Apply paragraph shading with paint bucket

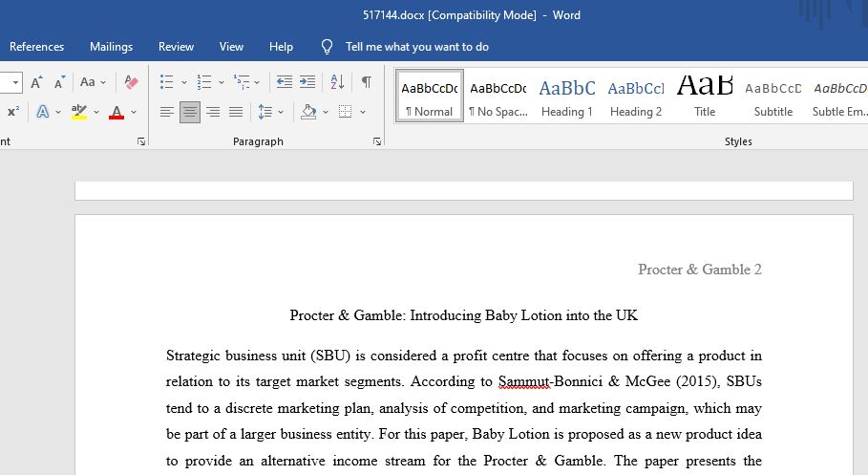point(308,112)
